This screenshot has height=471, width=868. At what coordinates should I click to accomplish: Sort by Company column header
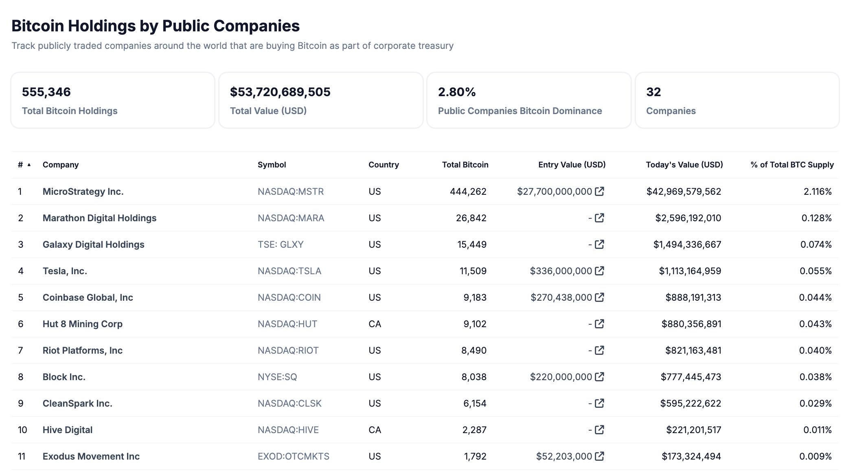(61, 165)
